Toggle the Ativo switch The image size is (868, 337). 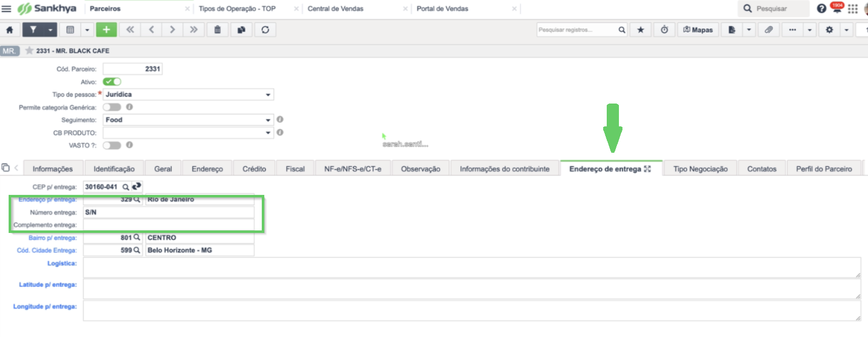112,82
